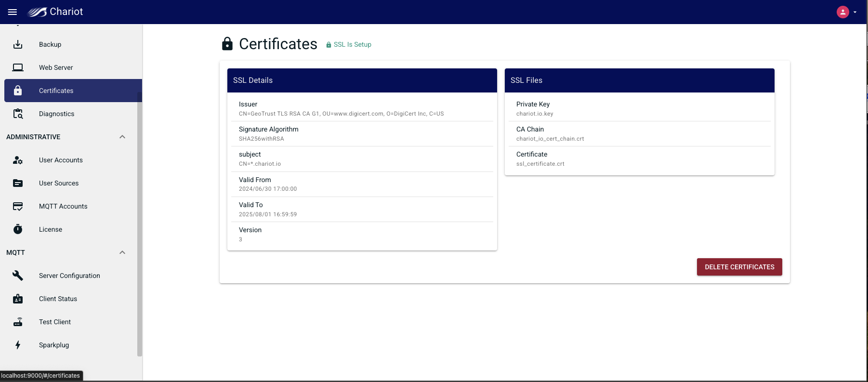Click the Diagnostics magnifier icon
The image size is (868, 382).
[18, 114]
